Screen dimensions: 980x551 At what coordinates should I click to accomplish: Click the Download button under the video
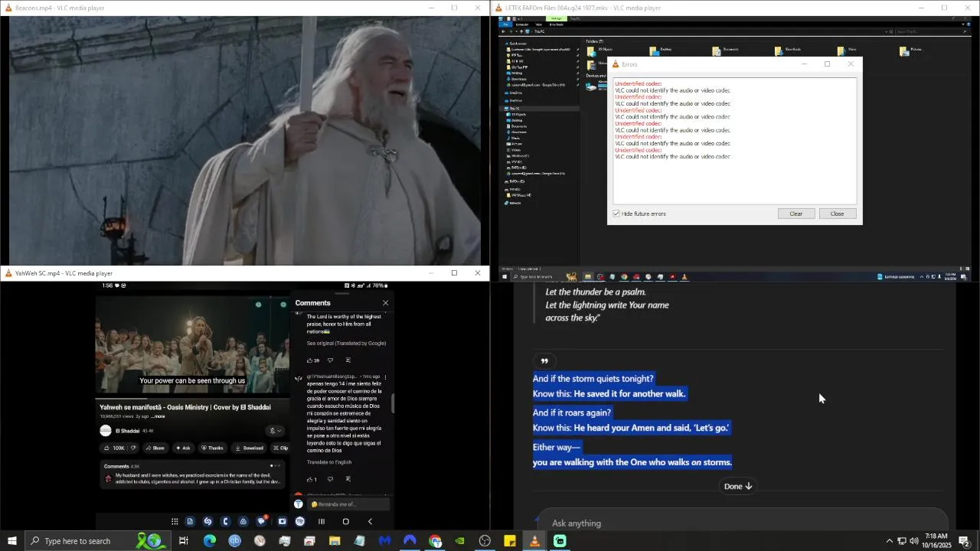[250, 448]
